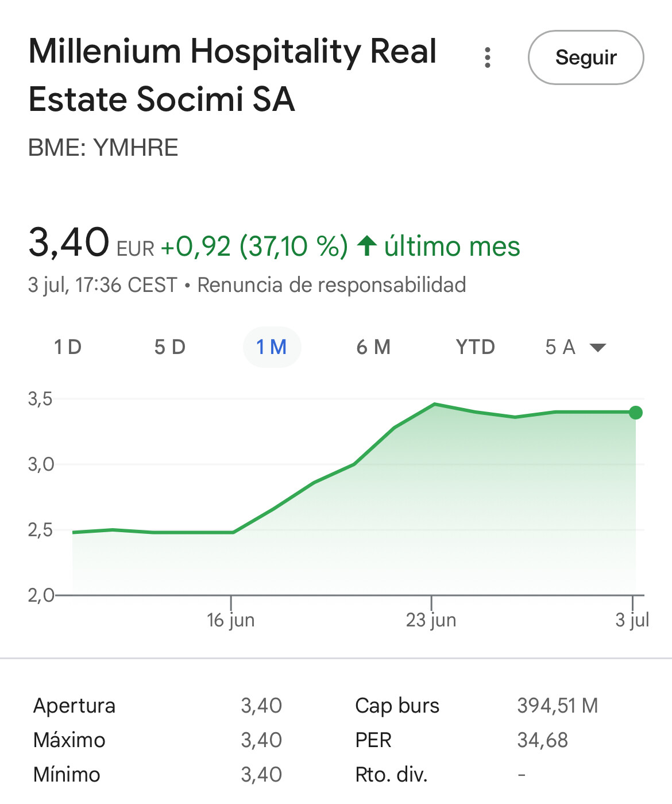The width and height of the screenshot is (672, 804).
Task: Click the green upward arrow icon
Action: (x=366, y=246)
